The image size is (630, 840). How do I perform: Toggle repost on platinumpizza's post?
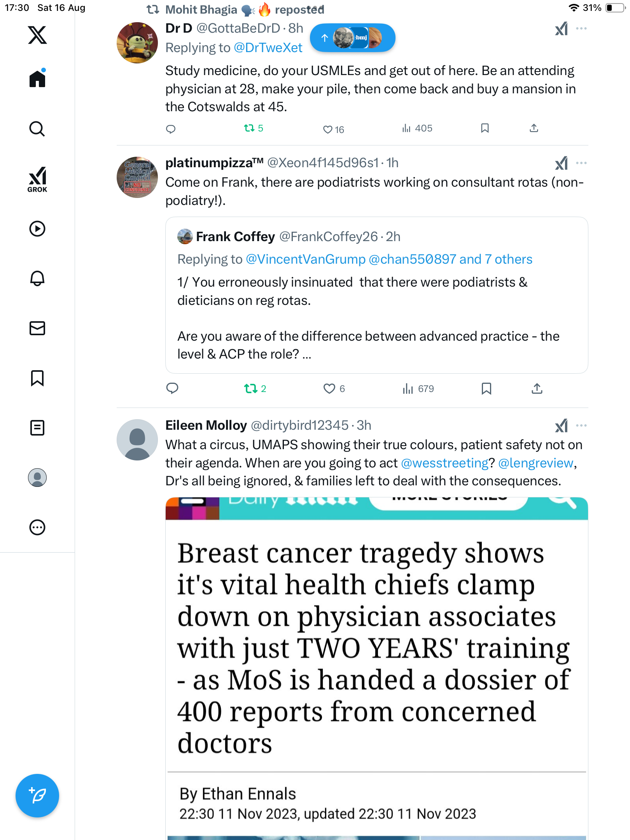click(x=250, y=388)
